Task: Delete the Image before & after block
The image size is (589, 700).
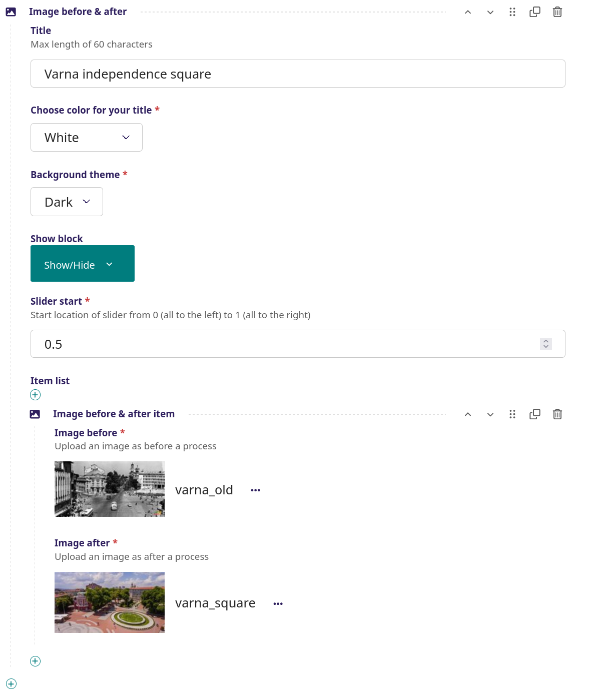Action: click(x=557, y=12)
